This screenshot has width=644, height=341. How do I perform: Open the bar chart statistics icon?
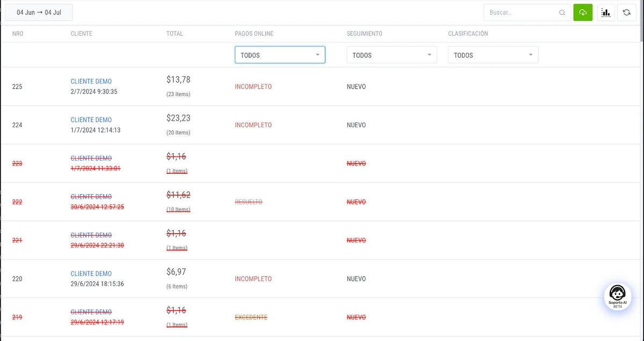click(x=606, y=12)
